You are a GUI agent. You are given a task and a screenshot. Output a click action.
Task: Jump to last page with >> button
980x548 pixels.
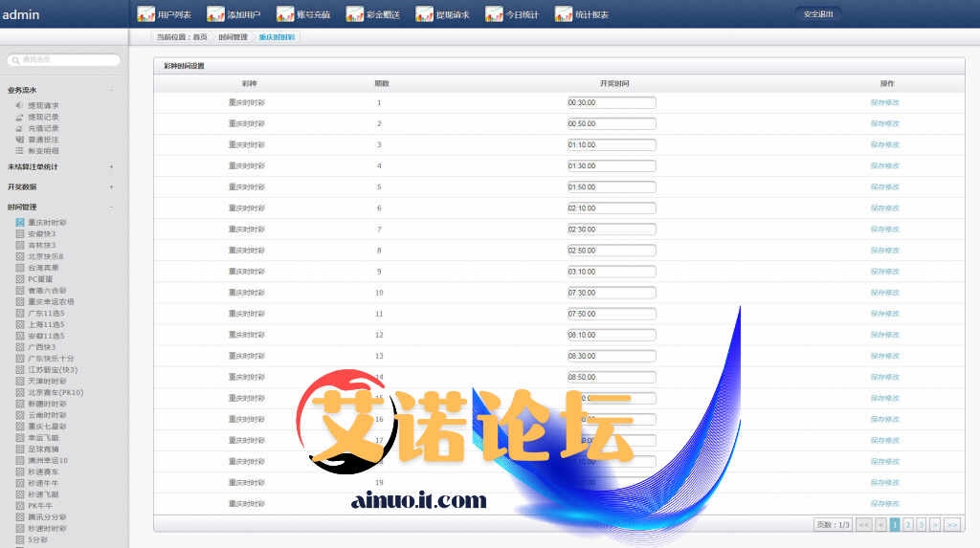click(x=952, y=525)
